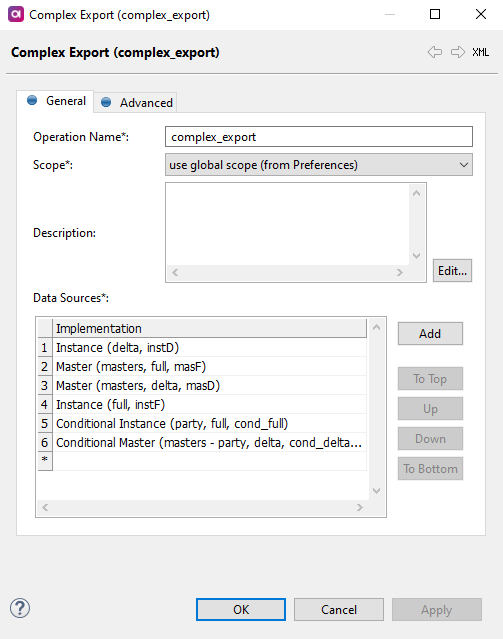Click the To Top button
This screenshot has height=639, width=503.
click(430, 379)
